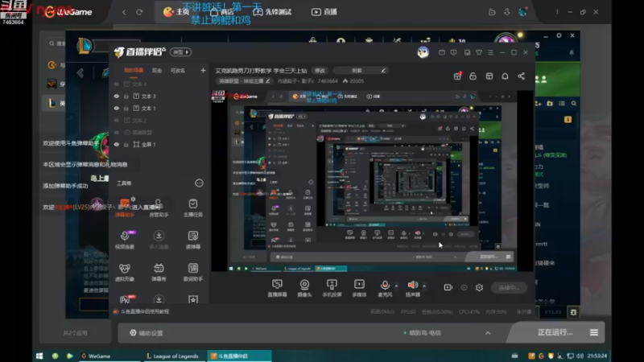Click the padlock icon beside the gift box
Viewport: 644px width, 362px height.
pyautogui.click(x=473, y=76)
